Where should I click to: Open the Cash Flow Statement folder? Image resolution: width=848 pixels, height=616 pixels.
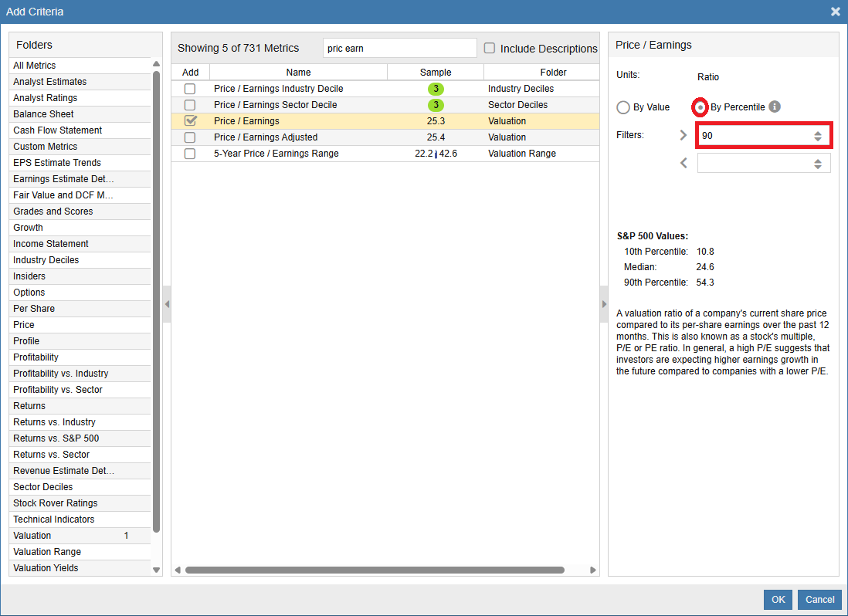pyautogui.click(x=80, y=130)
